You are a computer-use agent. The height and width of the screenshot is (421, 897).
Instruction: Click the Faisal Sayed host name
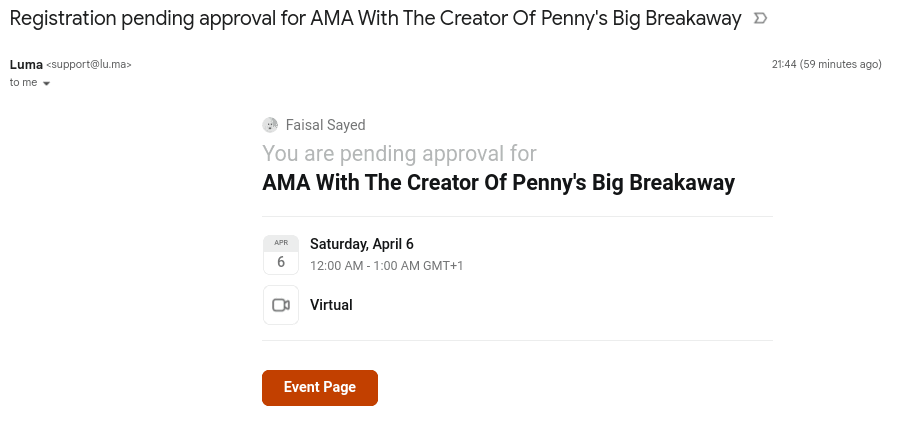coord(325,125)
